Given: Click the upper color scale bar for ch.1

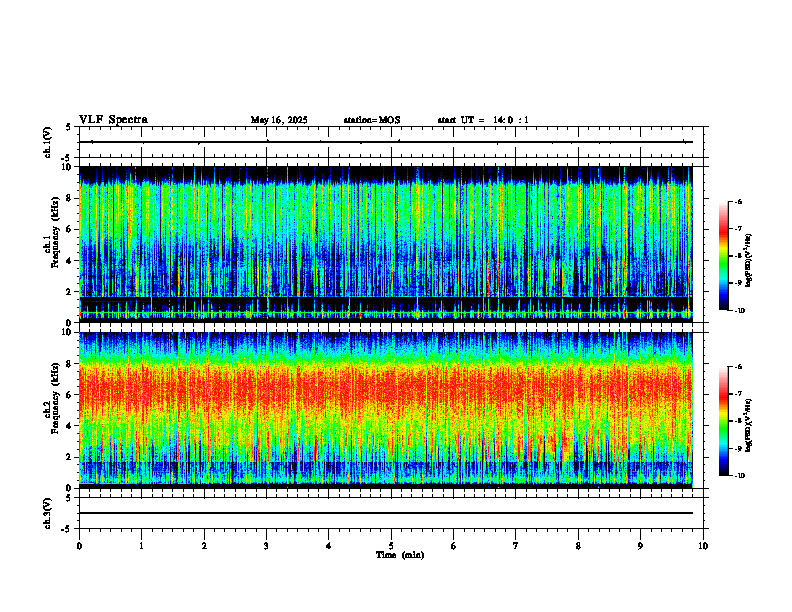Looking at the screenshot, I should tap(724, 256).
